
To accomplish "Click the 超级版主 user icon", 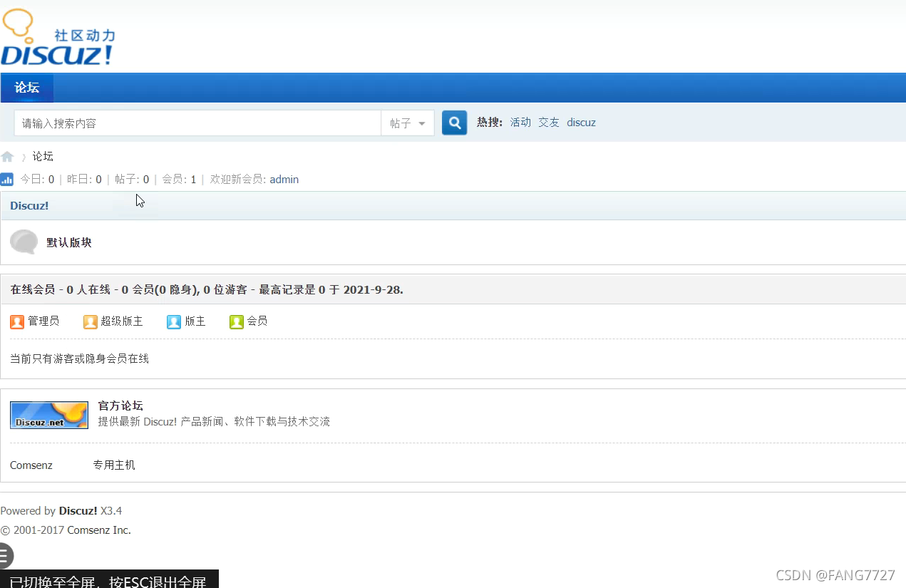I will pos(91,322).
